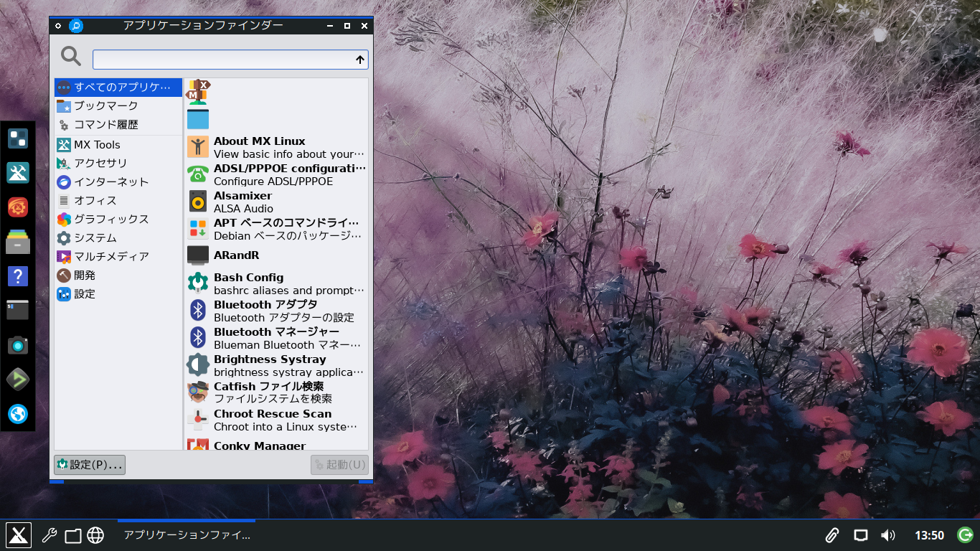Click the magnifier icon beside the search box

click(x=71, y=56)
